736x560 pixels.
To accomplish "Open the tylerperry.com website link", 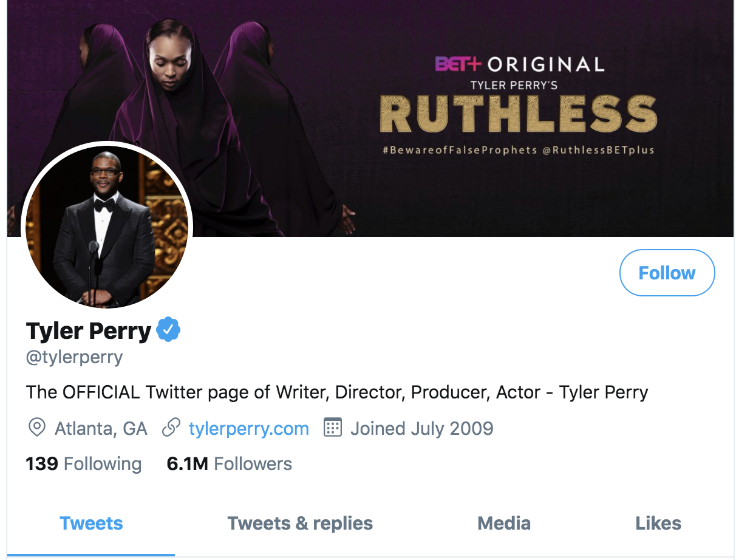I will click(248, 428).
